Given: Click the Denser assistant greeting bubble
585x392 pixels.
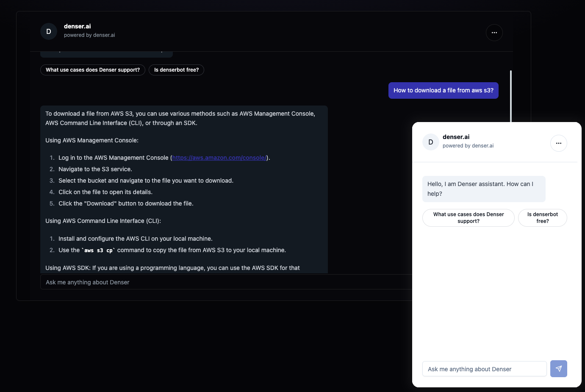Looking at the screenshot, I should point(483,188).
